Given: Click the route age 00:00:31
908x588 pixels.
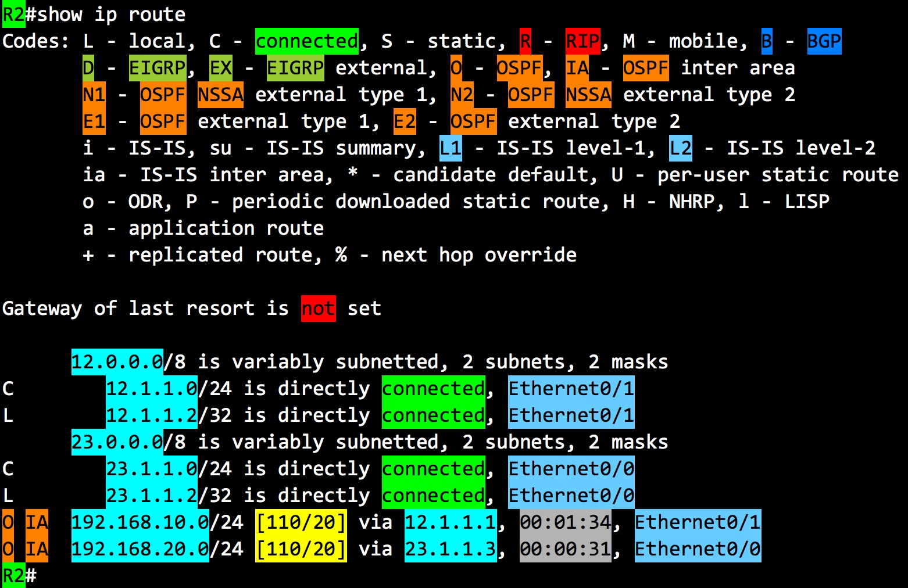Looking at the screenshot, I should 566,549.
